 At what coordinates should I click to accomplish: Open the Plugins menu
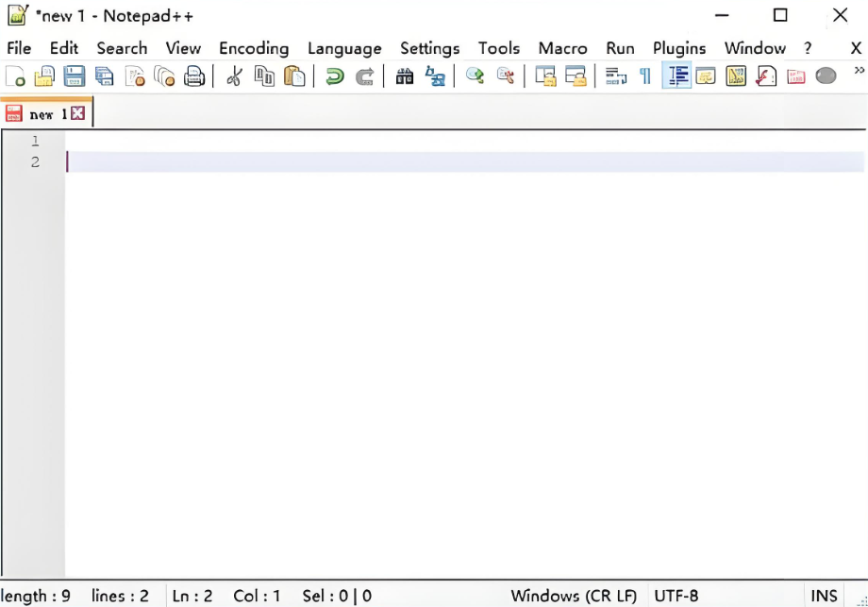tap(679, 48)
